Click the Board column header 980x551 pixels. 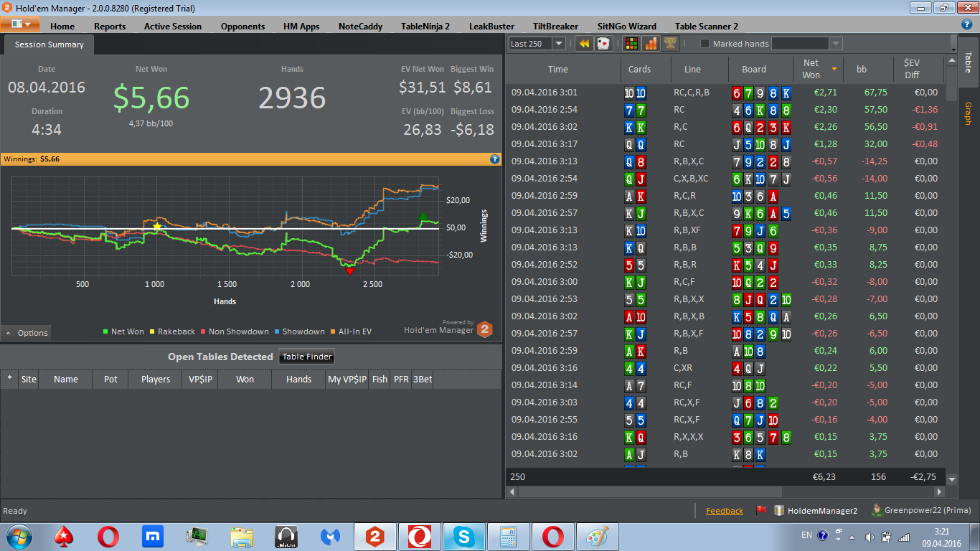point(760,69)
